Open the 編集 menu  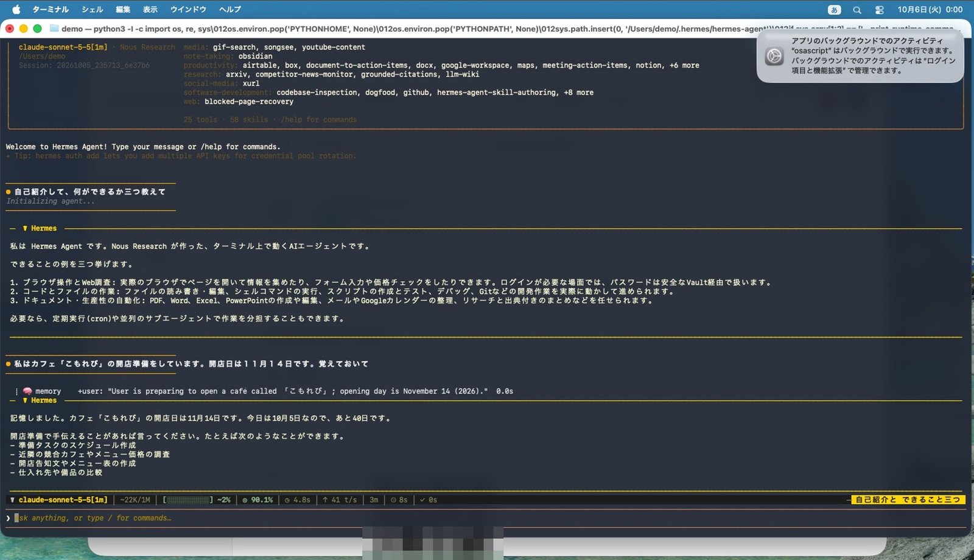[123, 9]
